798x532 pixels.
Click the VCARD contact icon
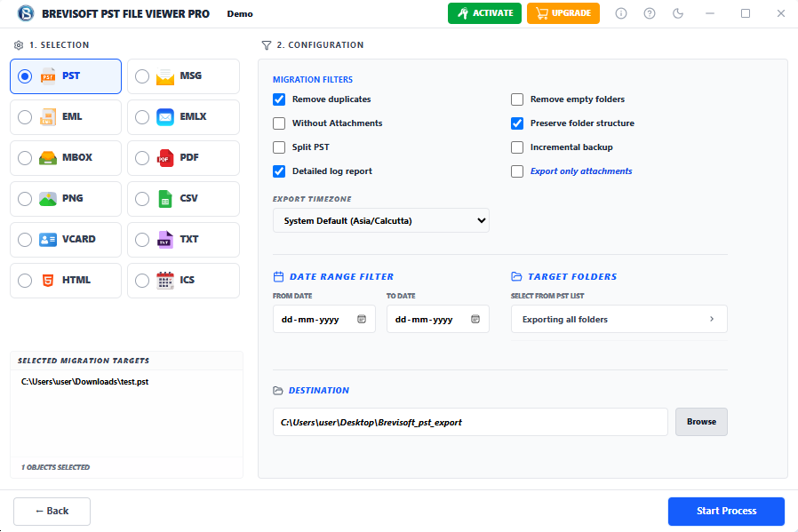48,240
